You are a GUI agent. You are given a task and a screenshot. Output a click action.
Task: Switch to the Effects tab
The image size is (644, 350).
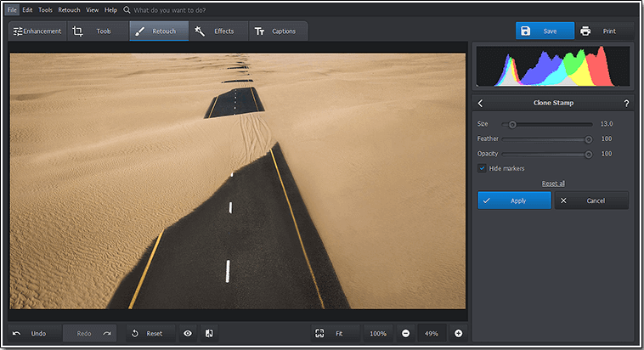218,31
